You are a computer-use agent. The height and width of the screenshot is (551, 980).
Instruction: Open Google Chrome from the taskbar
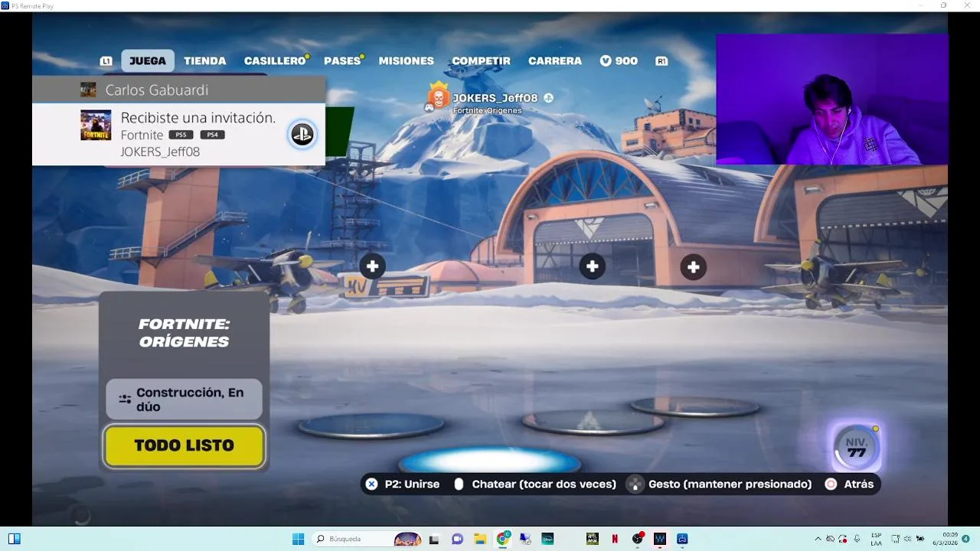503,539
